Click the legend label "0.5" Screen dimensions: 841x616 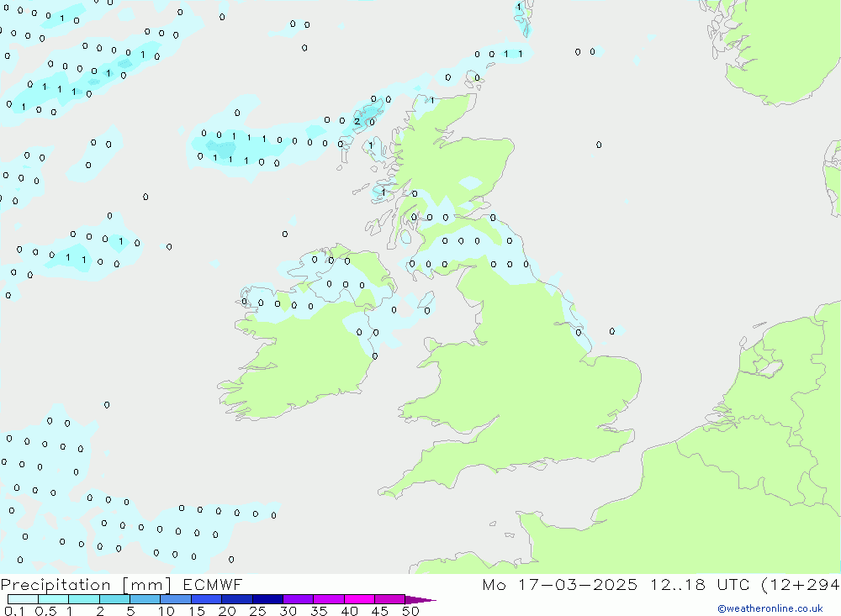pyautogui.click(x=45, y=611)
